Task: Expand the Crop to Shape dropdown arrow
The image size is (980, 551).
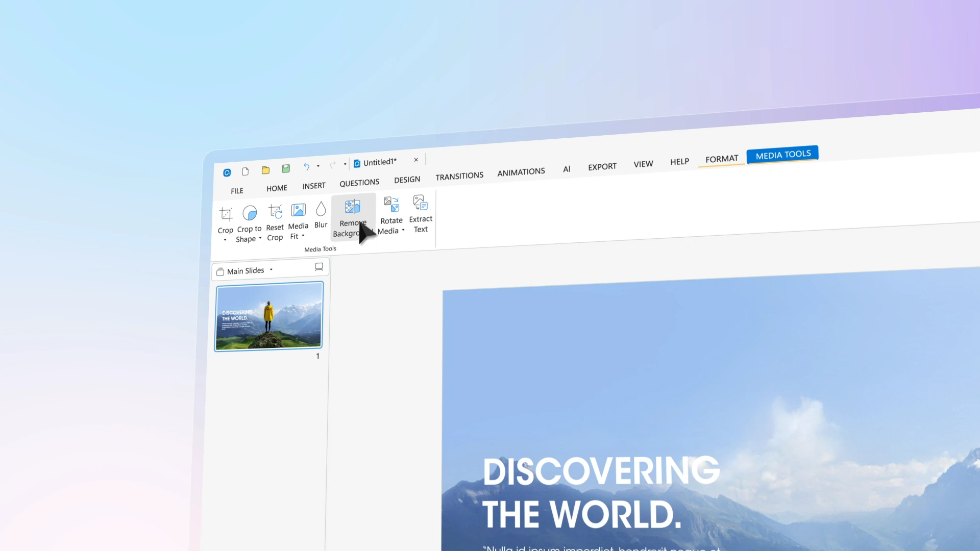Action: click(260, 238)
